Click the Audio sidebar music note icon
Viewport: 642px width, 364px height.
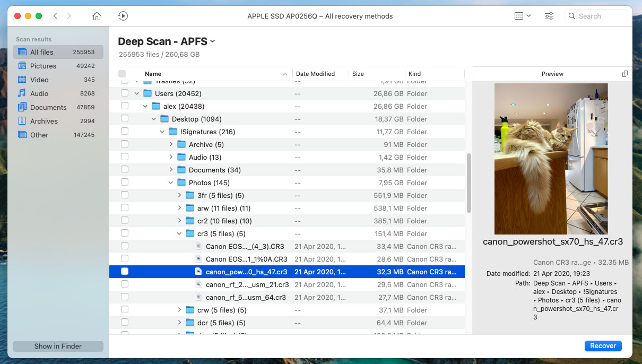[22, 93]
